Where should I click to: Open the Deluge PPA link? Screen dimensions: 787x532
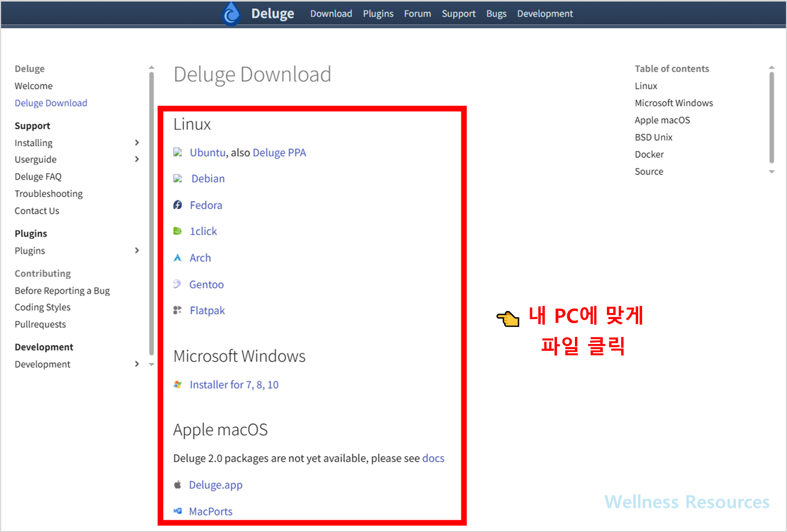pos(279,152)
